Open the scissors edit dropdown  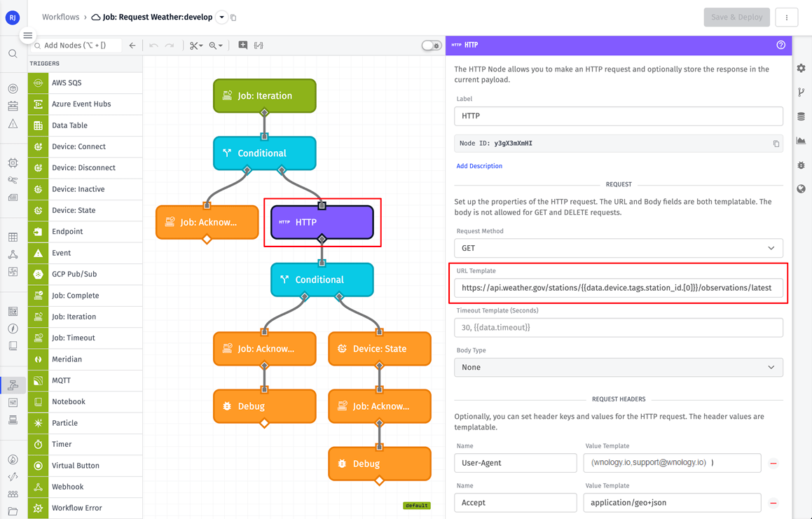195,46
